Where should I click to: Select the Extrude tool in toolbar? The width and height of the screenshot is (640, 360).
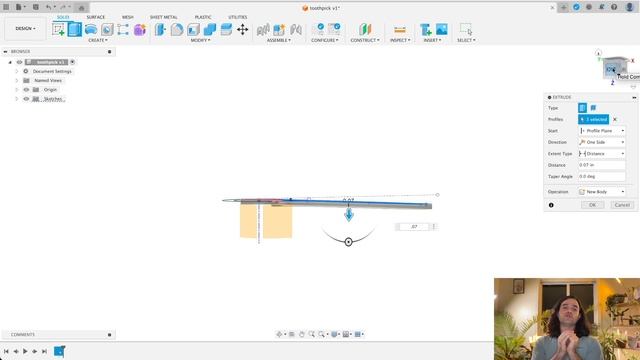[75, 29]
